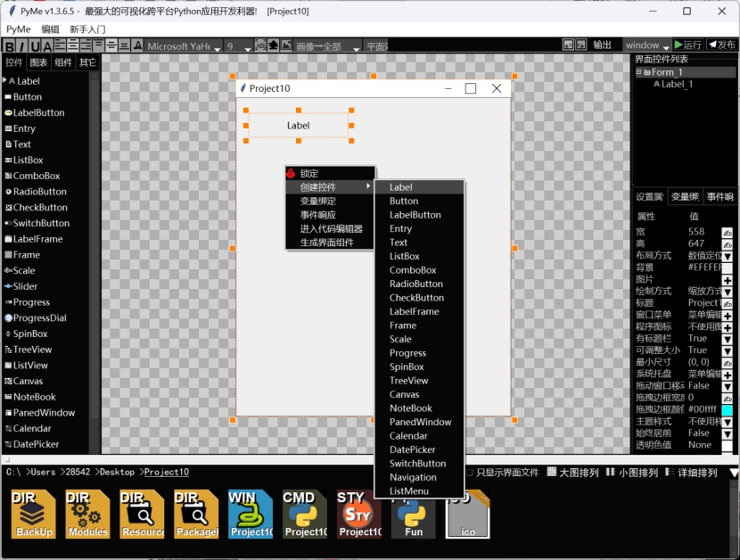Click the edit icon for 标题 property
The width and height of the screenshot is (740, 560).
728,303
